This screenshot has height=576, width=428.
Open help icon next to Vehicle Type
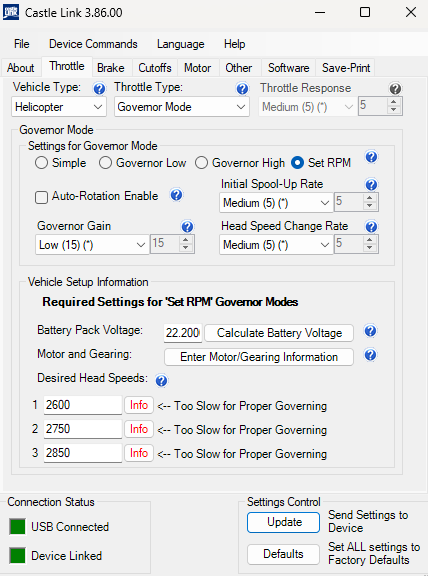click(x=99, y=89)
